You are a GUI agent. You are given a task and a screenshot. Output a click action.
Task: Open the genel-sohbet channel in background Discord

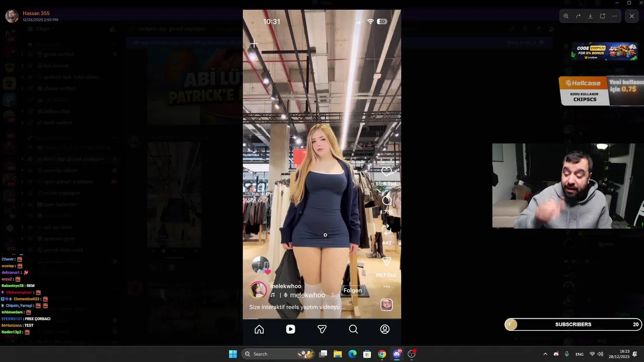click(x=58, y=54)
